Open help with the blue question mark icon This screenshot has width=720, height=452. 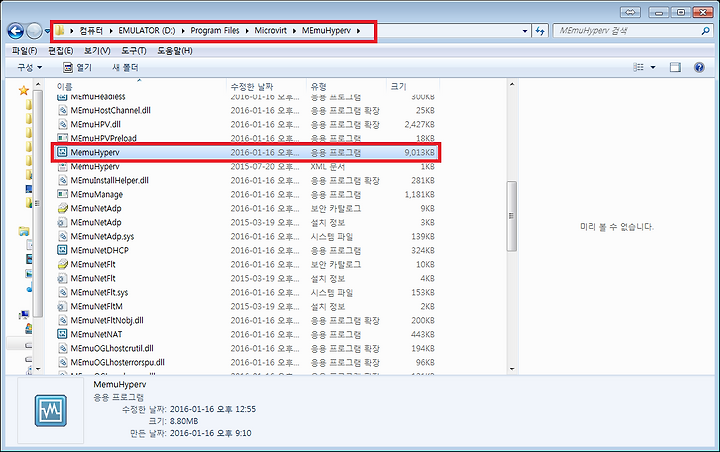coord(699,68)
